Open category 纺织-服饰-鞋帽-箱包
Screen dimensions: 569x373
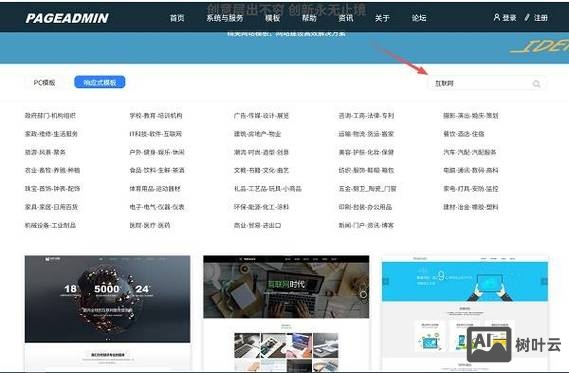[x=366, y=170]
